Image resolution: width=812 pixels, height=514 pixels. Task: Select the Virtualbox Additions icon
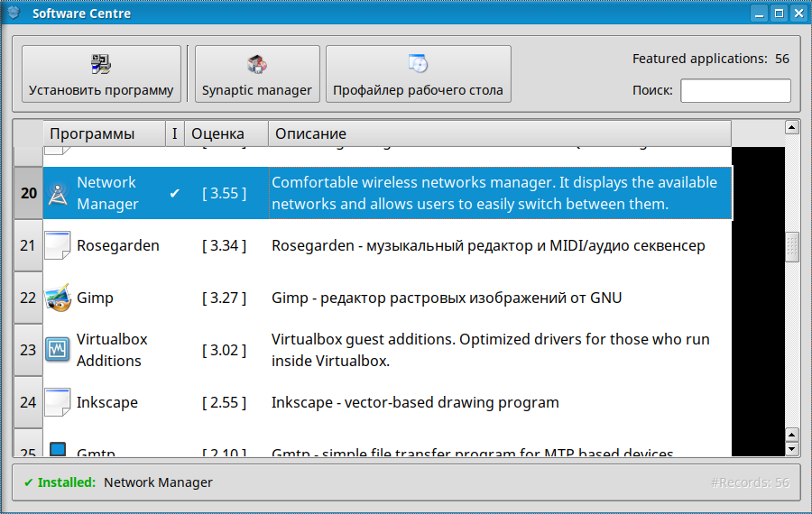tap(58, 350)
